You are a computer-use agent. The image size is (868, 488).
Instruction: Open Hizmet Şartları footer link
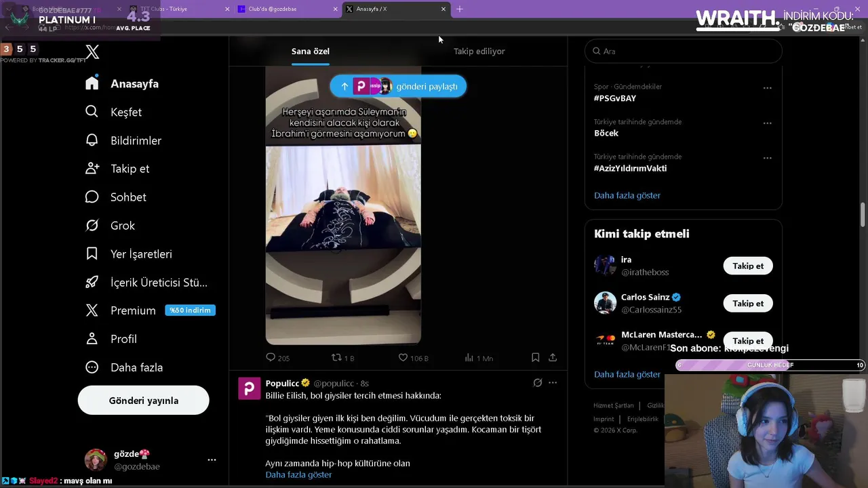click(614, 405)
